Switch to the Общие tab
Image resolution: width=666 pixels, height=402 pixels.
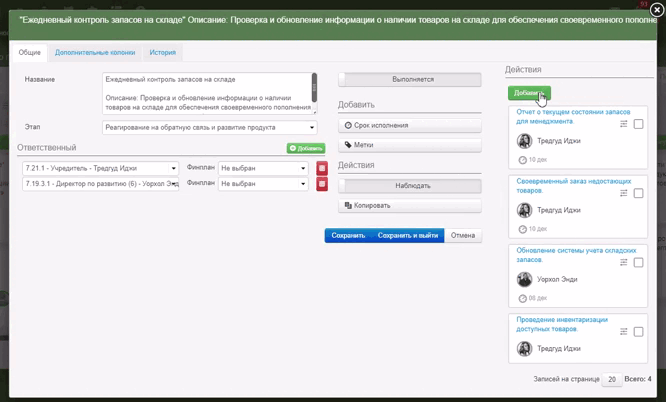(x=30, y=52)
